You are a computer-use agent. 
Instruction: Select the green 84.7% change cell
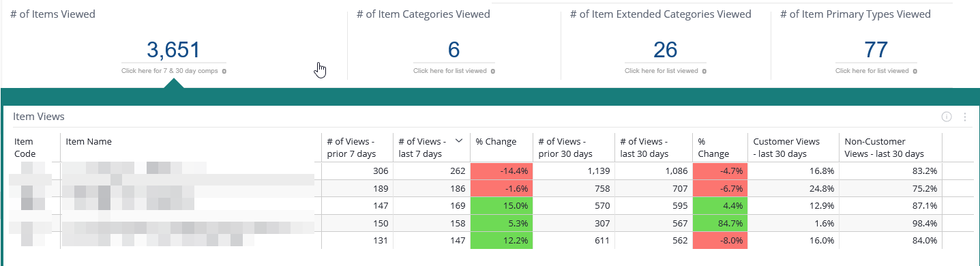pos(719,223)
